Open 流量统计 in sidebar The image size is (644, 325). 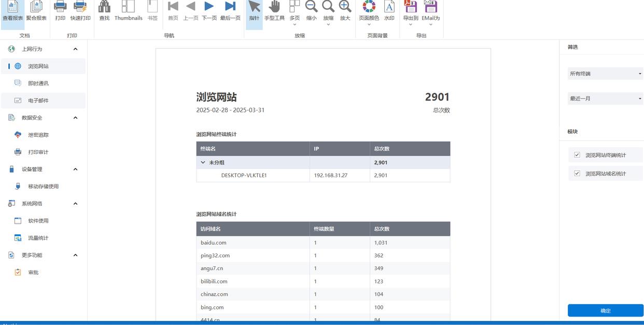(x=43, y=238)
